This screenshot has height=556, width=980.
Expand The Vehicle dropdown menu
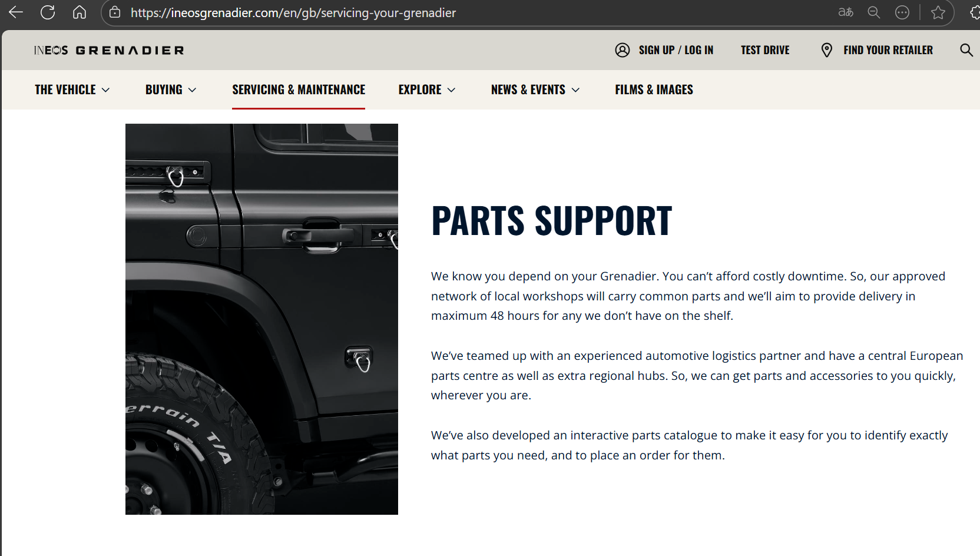pyautogui.click(x=72, y=90)
